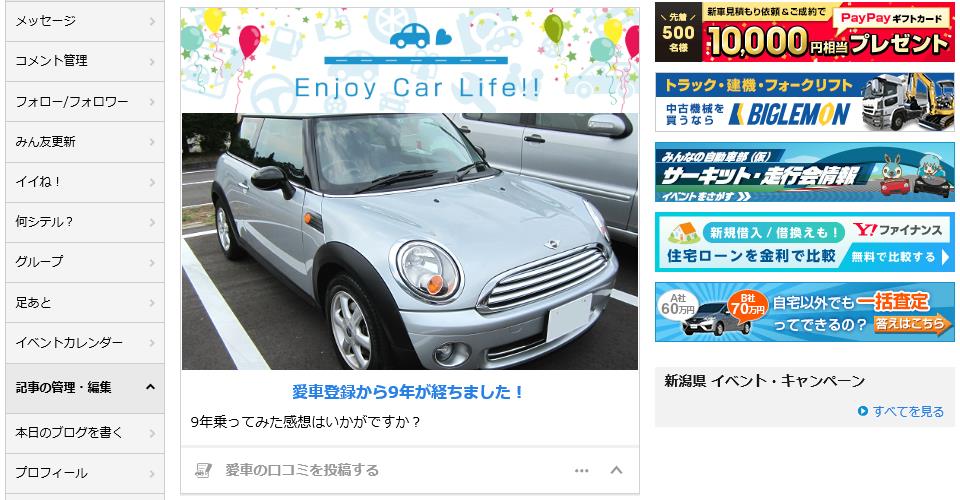Viewport: 960px width, 500px height.
Task: Select みん友更新 in sidebar
Action: pyautogui.click(x=85, y=142)
